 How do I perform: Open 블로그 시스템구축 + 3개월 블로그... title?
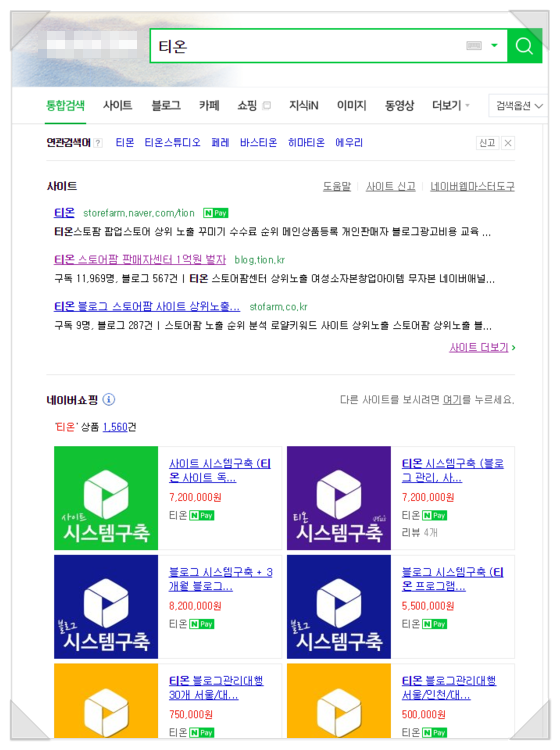pyautogui.click(x=220, y=579)
